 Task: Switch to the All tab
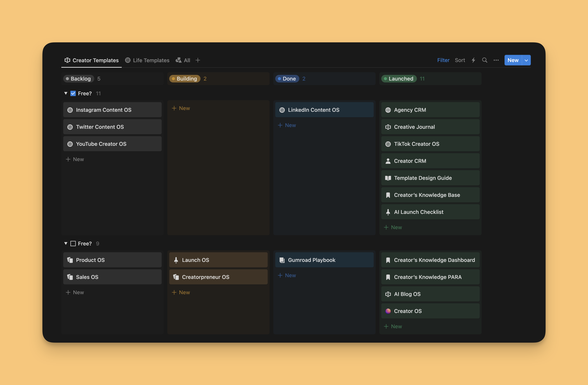(186, 60)
